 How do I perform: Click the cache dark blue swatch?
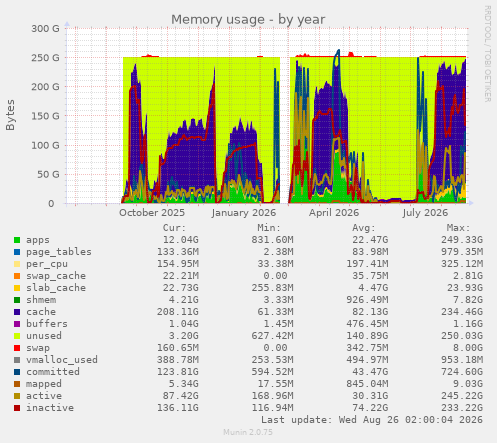click(x=17, y=312)
